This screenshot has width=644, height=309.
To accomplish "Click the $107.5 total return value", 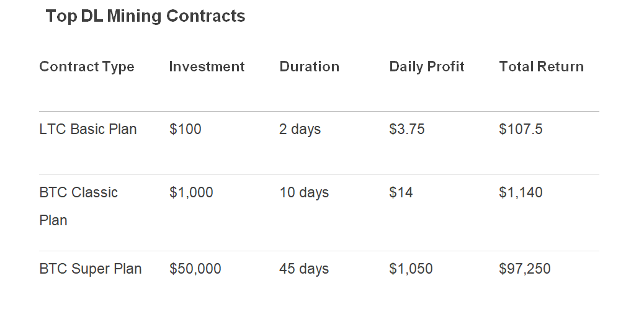I will (x=521, y=129).
